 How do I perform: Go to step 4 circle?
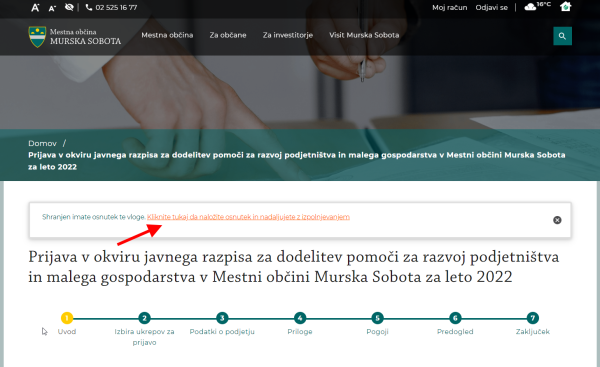coord(300,318)
